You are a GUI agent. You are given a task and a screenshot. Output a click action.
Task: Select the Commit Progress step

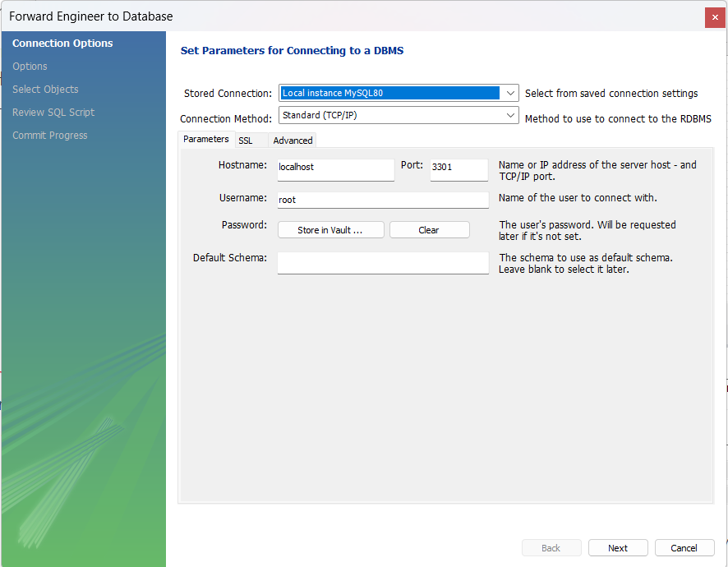[49, 136]
